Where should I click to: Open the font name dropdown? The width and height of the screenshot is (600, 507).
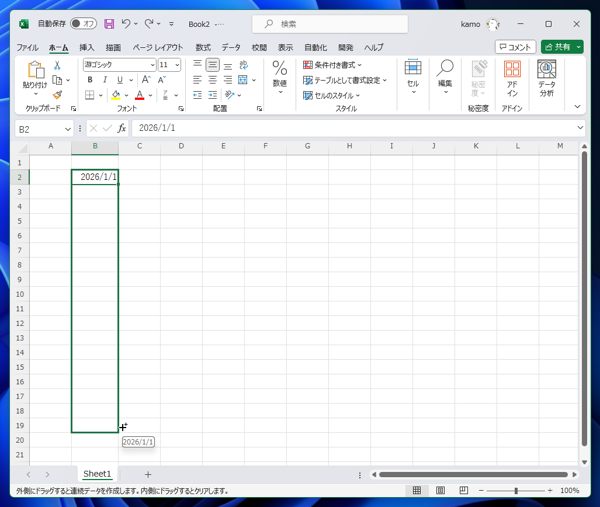pyautogui.click(x=153, y=65)
